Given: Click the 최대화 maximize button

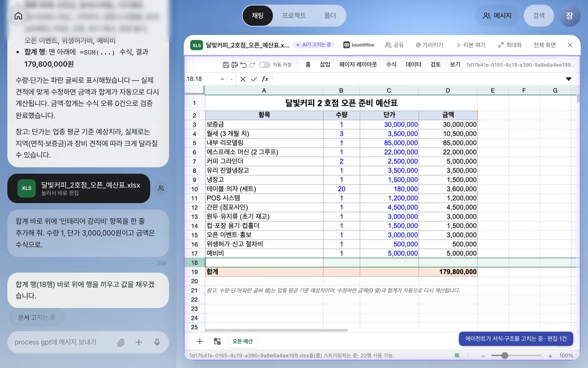Looking at the screenshot, I should click(510, 45).
